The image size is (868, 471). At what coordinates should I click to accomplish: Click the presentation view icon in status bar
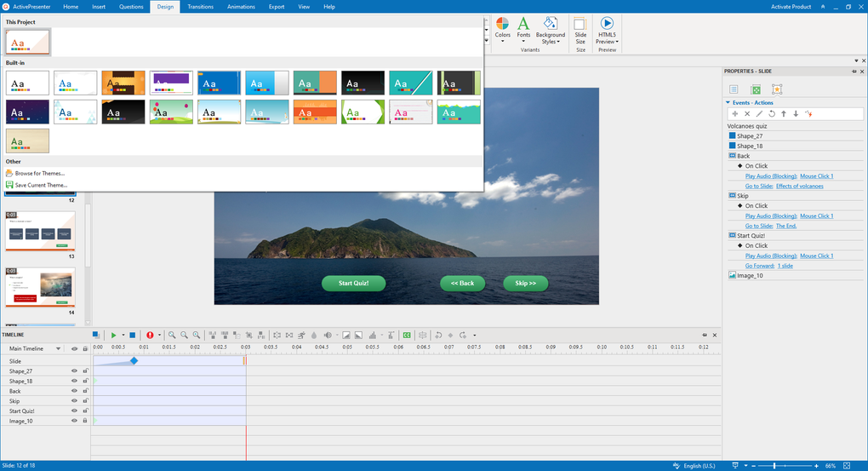(735, 465)
